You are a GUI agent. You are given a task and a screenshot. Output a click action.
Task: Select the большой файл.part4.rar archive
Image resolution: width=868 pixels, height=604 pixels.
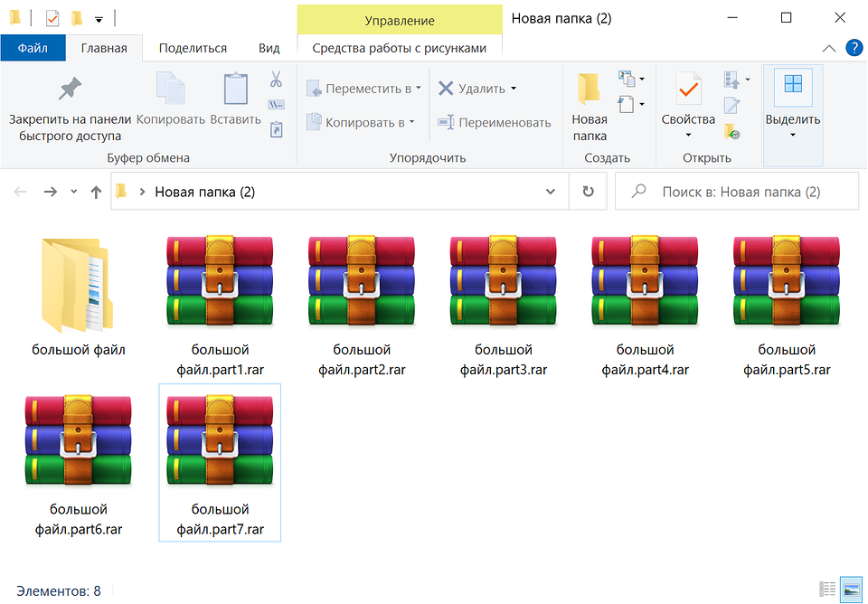pos(645,307)
